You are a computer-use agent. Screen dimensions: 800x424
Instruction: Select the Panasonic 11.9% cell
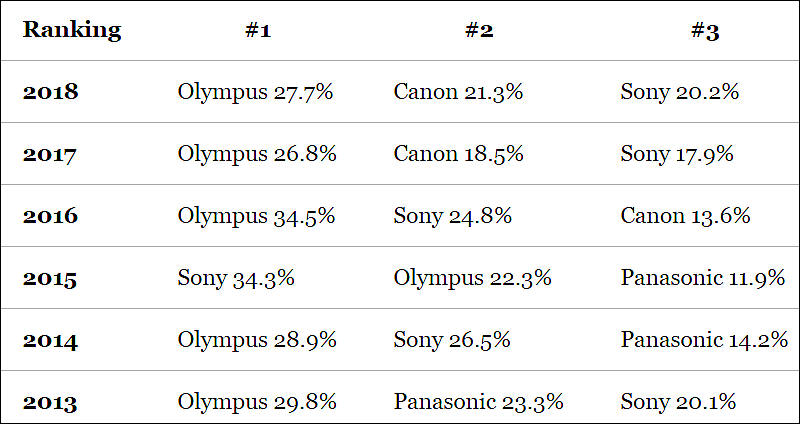click(703, 278)
